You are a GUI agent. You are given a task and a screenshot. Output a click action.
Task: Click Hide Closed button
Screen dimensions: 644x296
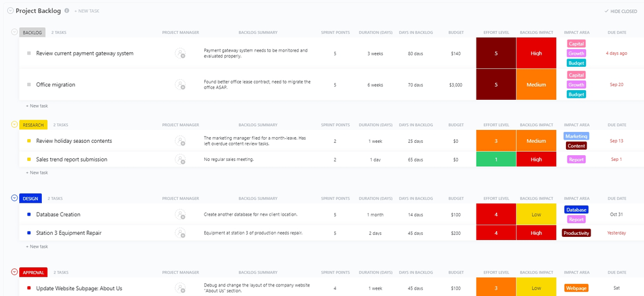(x=621, y=12)
